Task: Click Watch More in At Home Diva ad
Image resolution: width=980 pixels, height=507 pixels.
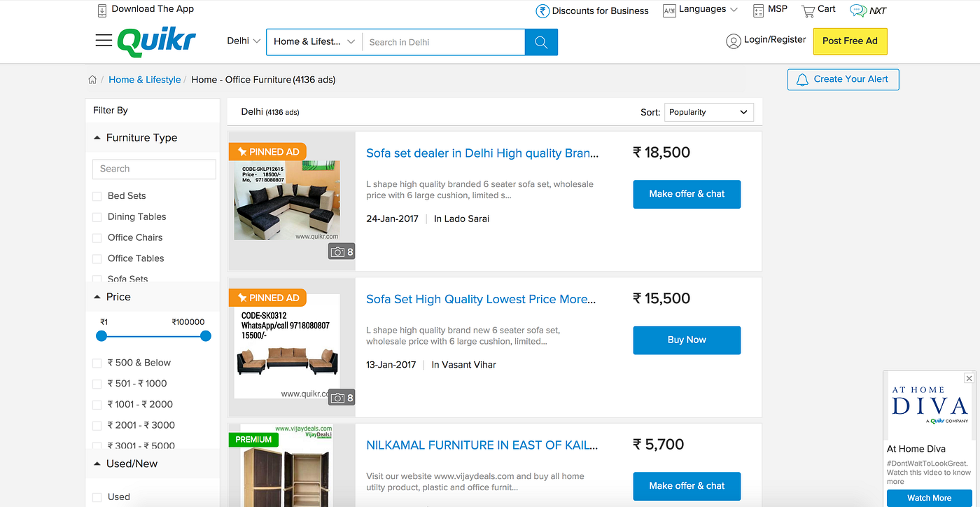Action: pos(929,498)
